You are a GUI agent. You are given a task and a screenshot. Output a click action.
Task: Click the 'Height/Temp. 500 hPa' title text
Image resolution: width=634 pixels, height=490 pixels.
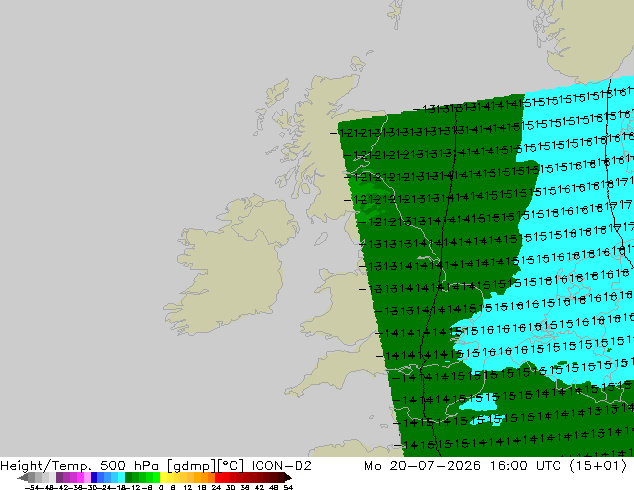pyautogui.click(x=80, y=466)
